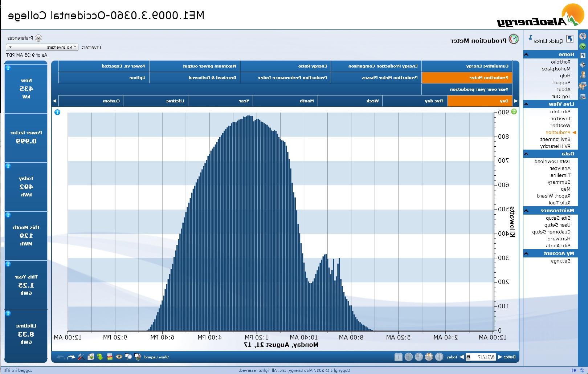The width and height of the screenshot is (588, 374).
Task: Click the computer monitor icon in side strip
Action: [583, 97]
